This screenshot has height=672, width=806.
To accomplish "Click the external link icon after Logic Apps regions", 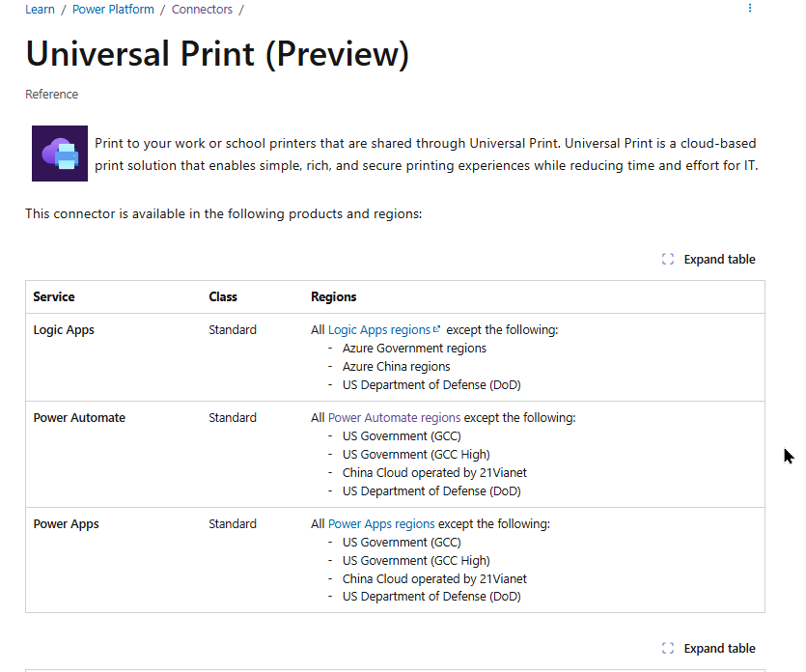I will tap(437, 329).
